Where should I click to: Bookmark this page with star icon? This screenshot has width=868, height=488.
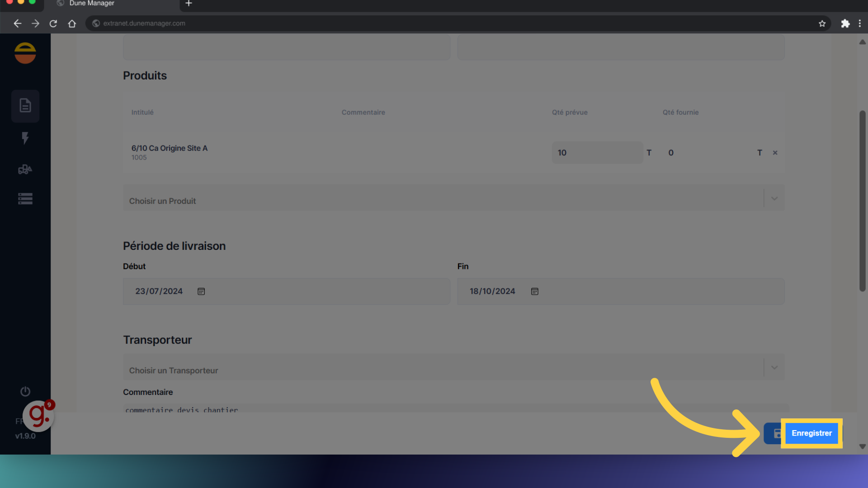pos(822,23)
